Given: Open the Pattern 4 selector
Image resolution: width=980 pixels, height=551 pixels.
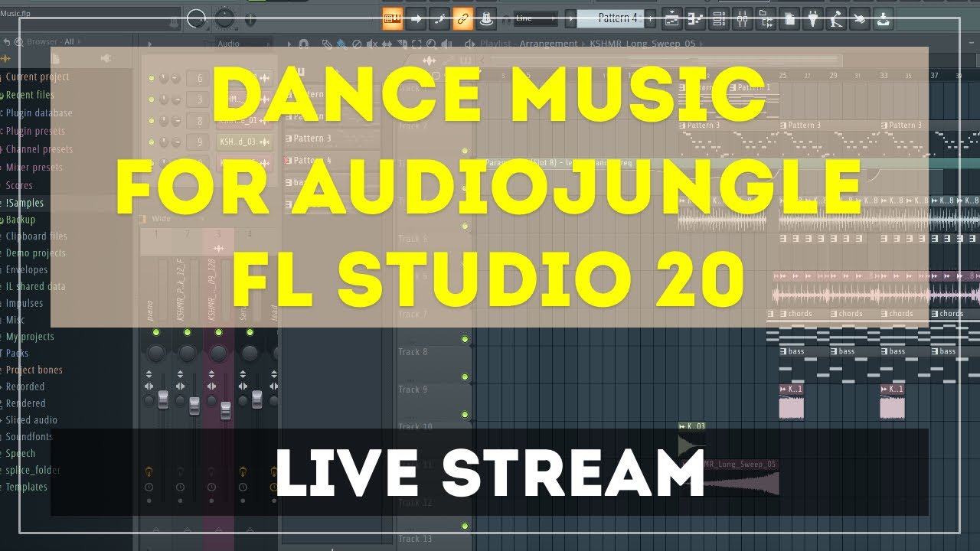Looking at the screenshot, I should (x=610, y=18).
